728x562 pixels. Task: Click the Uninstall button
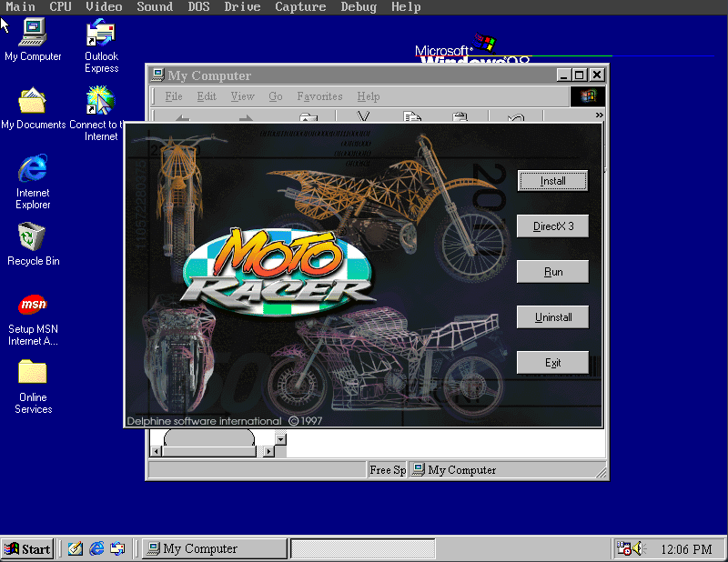(x=552, y=317)
